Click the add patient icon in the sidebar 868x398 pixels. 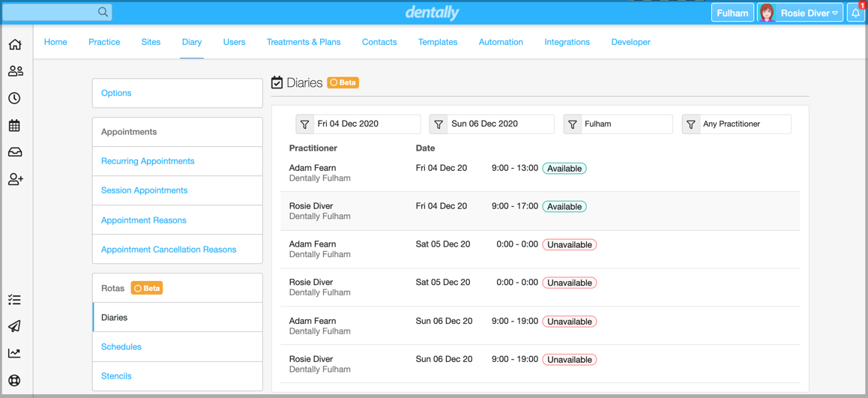click(x=15, y=180)
